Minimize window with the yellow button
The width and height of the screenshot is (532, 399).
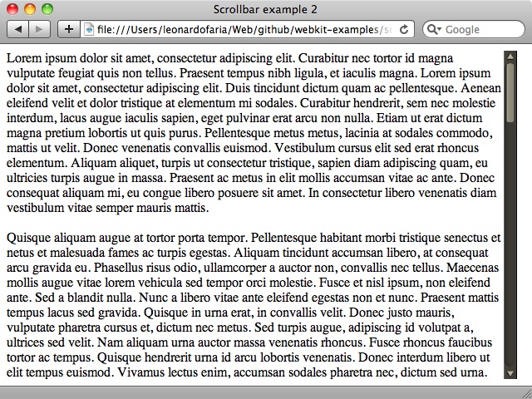(30, 9)
